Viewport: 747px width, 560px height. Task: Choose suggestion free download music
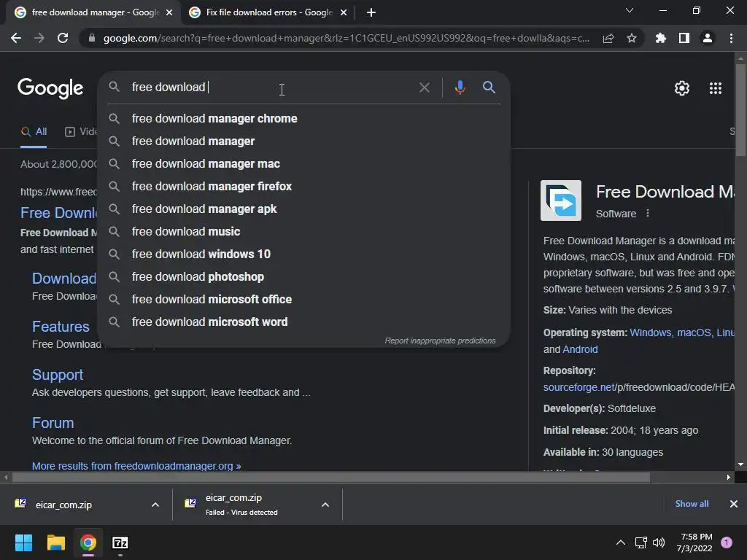(x=304, y=231)
